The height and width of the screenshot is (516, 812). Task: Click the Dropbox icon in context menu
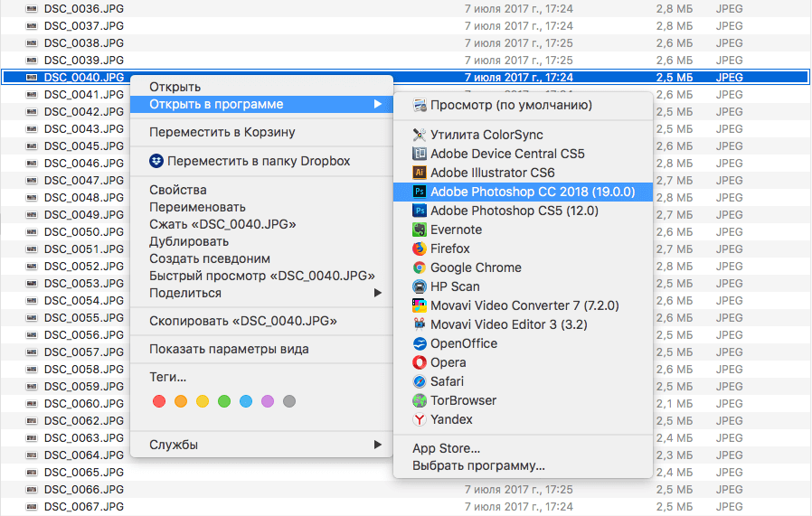point(157,161)
